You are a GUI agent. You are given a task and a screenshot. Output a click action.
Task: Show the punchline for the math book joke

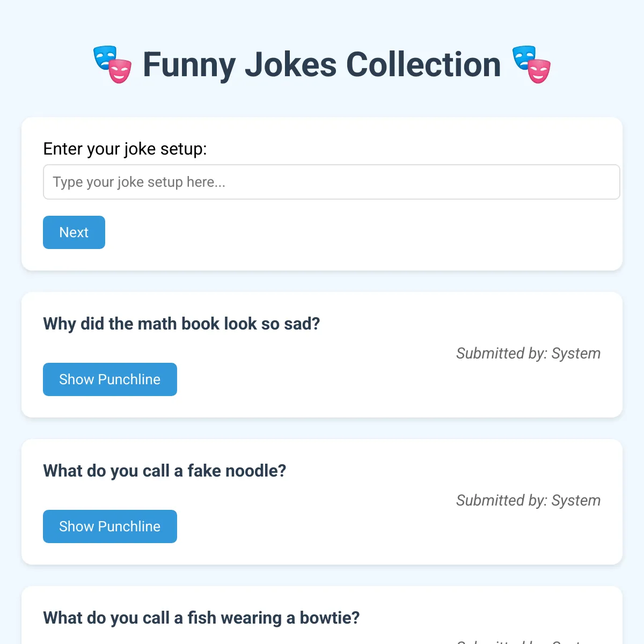pyautogui.click(x=110, y=379)
